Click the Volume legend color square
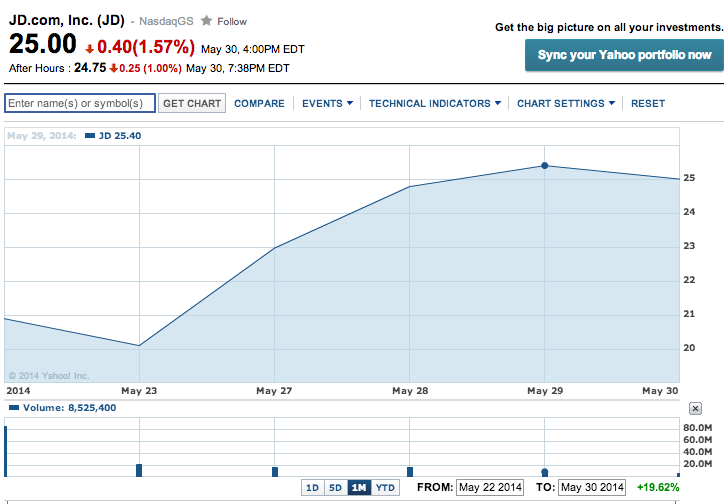Viewport: 725px width, 504px height. [14, 407]
